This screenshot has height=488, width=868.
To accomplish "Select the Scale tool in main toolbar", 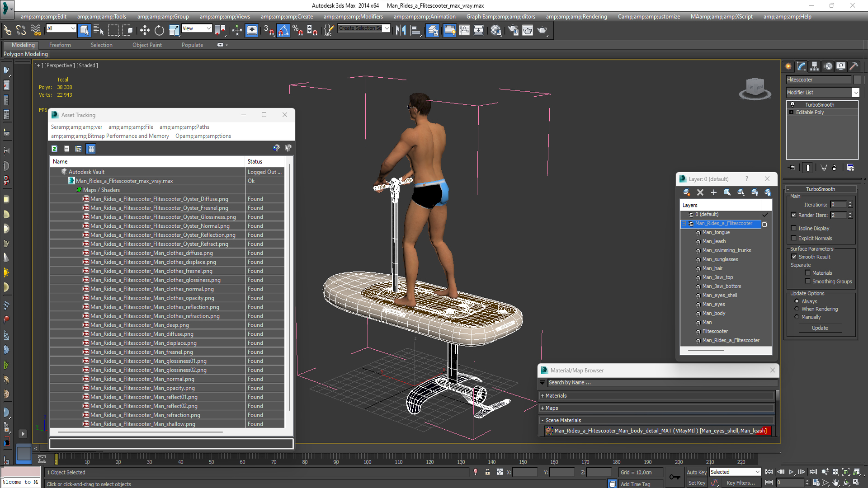I will coord(174,30).
